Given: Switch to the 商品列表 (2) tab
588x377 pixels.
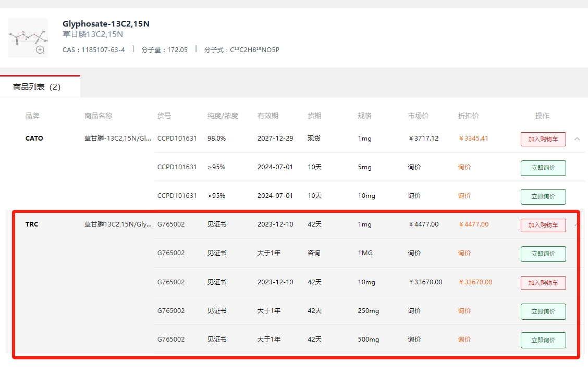Looking at the screenshot, I should pos(37,87).
